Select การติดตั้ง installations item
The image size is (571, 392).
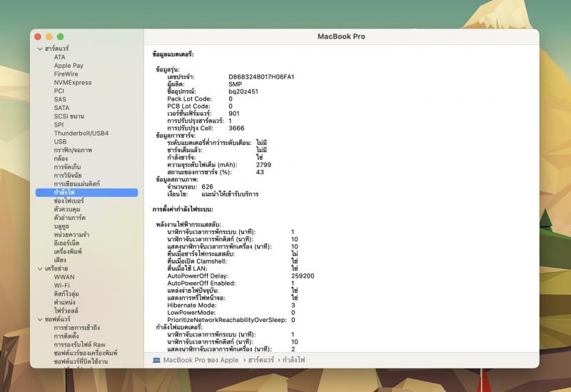click(x=66, y=336)
